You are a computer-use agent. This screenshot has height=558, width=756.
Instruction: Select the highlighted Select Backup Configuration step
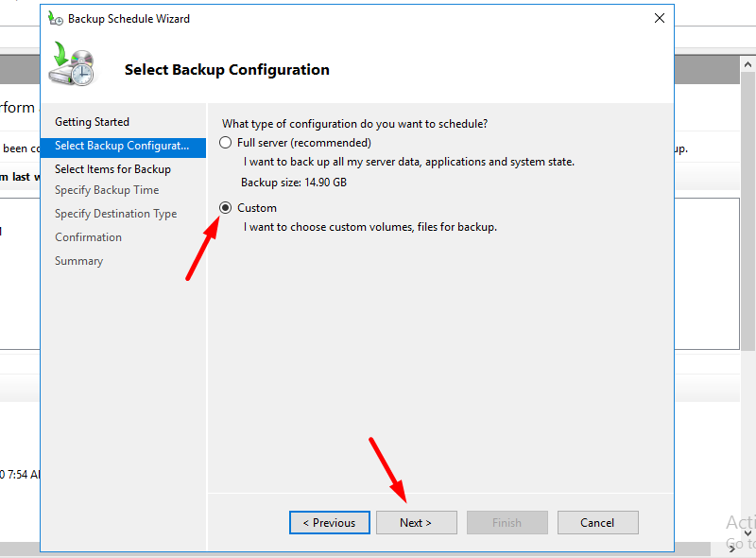[x=122, y=146]
